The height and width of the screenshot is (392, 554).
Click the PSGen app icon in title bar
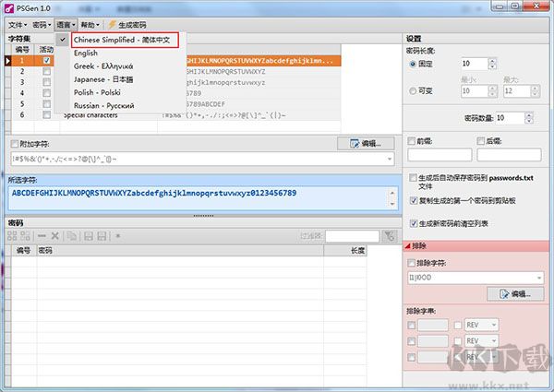click(9, 8)
